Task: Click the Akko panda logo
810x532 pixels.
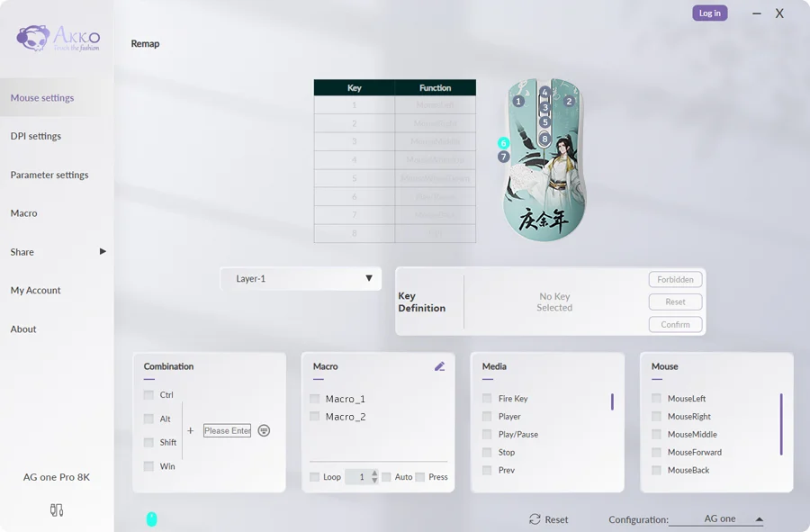Action: click(x=33, y=38)
